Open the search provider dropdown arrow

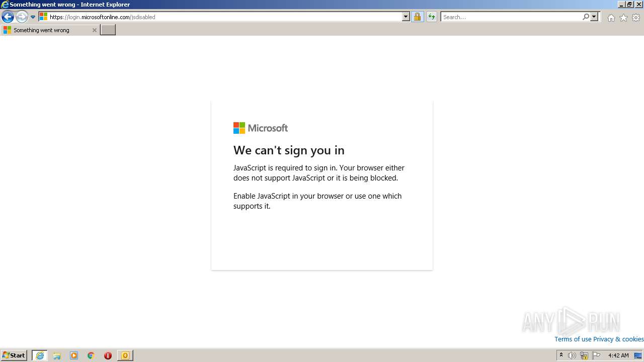coord(594,17)
